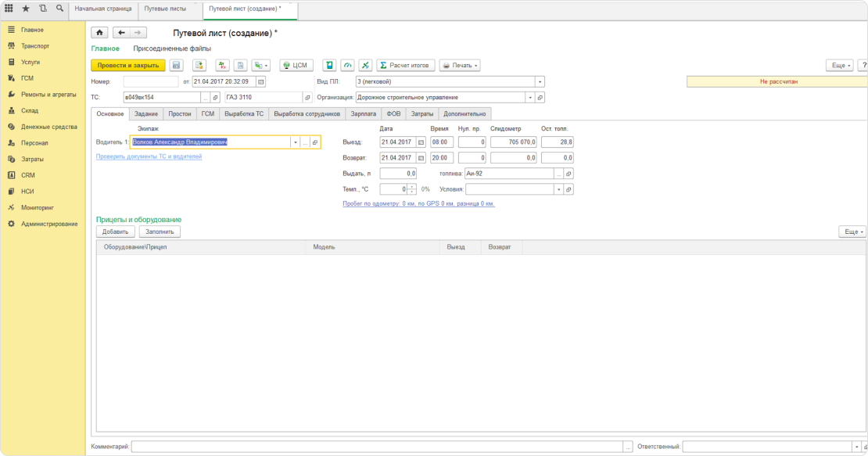This screenshot has width=868, height=456.
Task: Open the Организация card icon
Action: (x=540, y=98)
